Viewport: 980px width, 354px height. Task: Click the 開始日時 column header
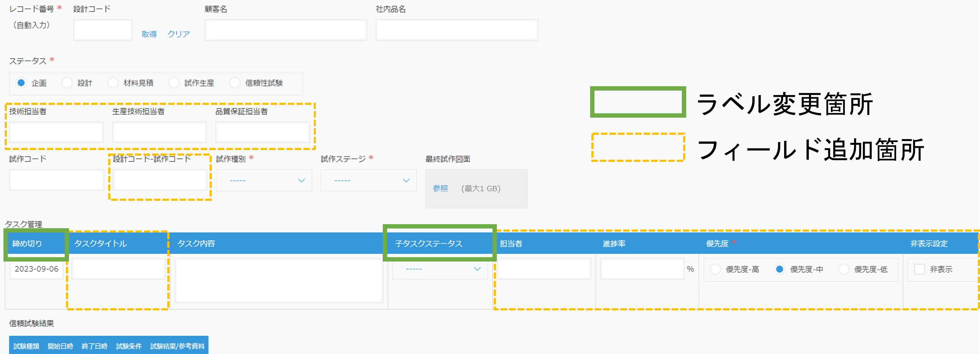tap(61, 346)
